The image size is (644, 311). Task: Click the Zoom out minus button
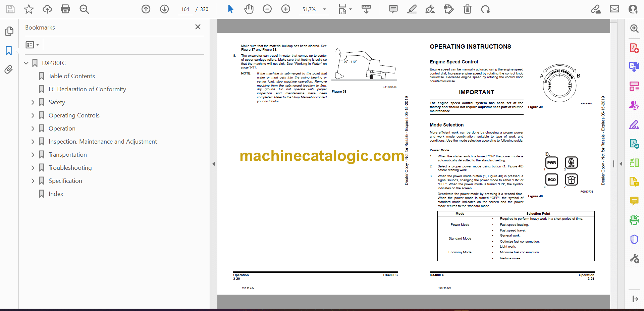[267, 9]
